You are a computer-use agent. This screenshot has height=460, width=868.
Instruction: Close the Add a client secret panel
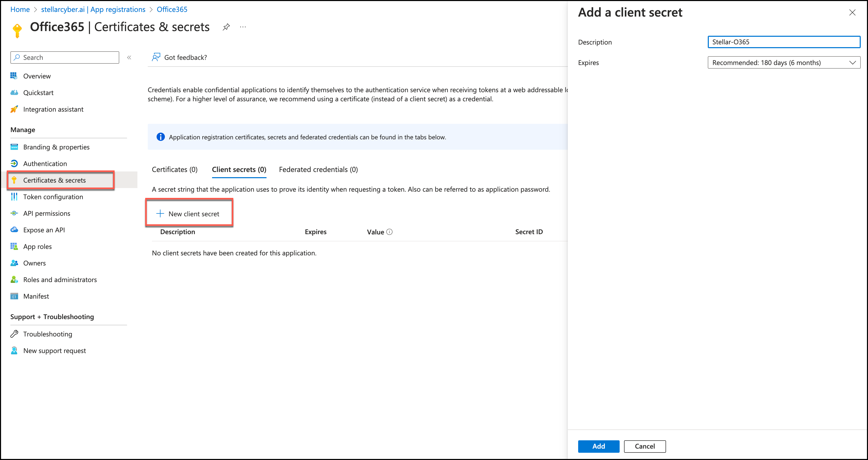852,12
